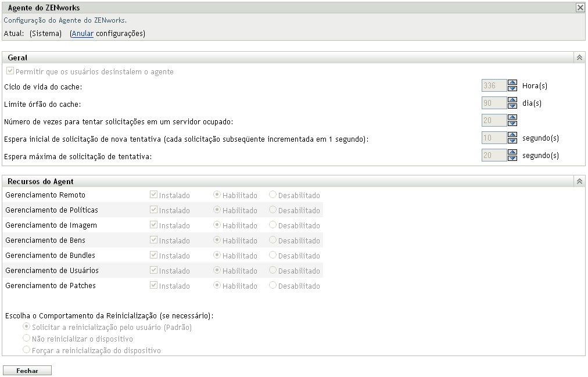588x377 pixels.
Task: Toggle Instalado for Gerenciamento de Usuários
Action: click(x=153, y=270)
